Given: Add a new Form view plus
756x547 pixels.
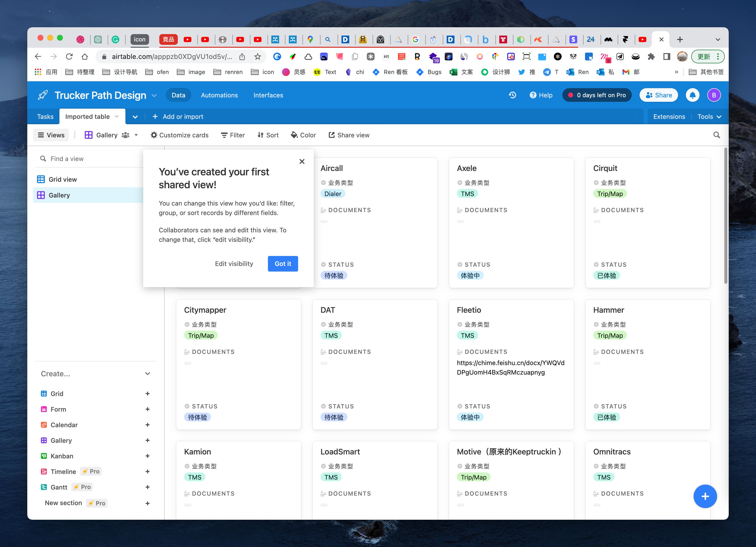Looking at the screenshot, I should (147, 409).
